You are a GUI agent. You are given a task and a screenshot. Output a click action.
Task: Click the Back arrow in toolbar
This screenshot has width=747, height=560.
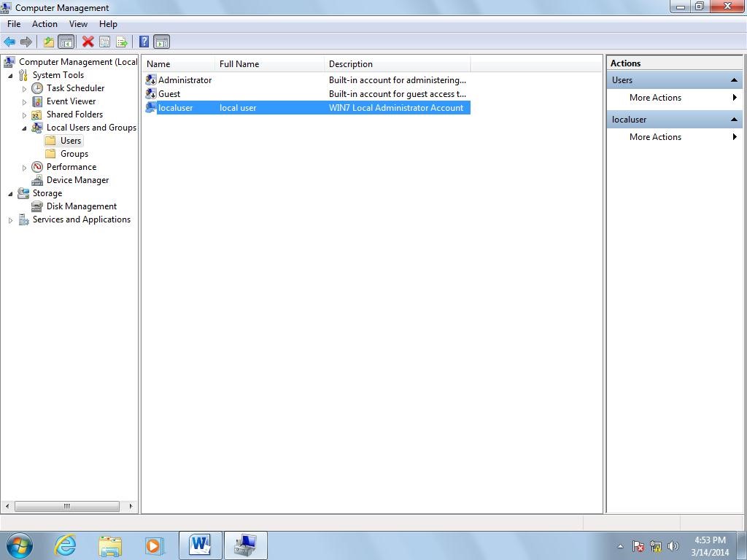pyautogui.click(x=9, y=42)
